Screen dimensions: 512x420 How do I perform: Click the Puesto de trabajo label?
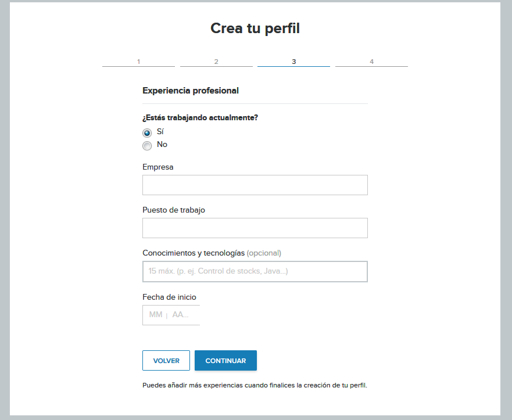tap(174, 210)
